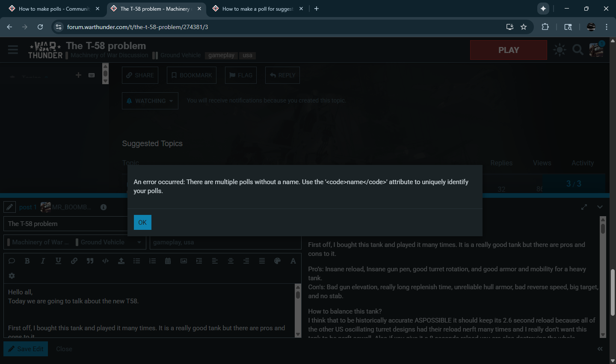Toggle bold formatting in the editor
616x364 pixels.
[x=27, y=261]
